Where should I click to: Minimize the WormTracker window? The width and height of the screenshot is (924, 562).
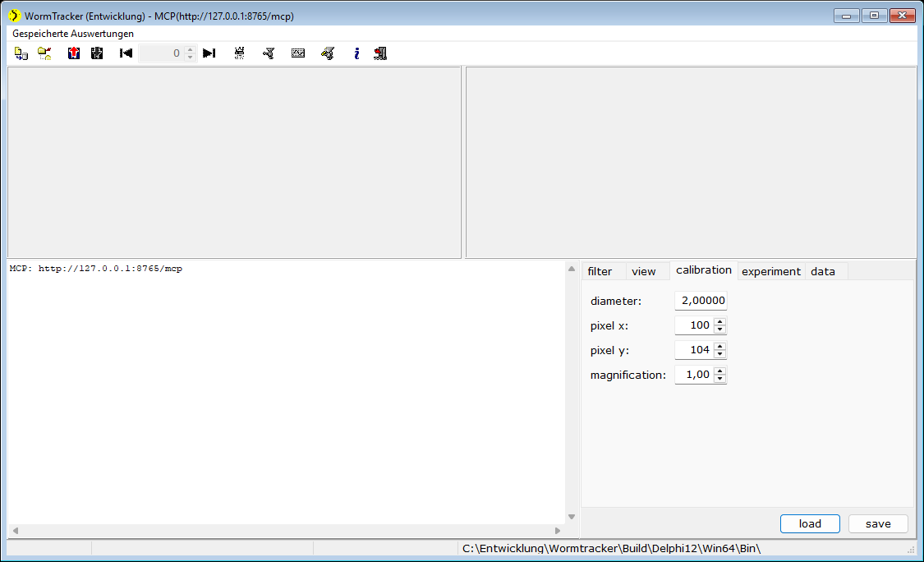(x=846, y=16)
